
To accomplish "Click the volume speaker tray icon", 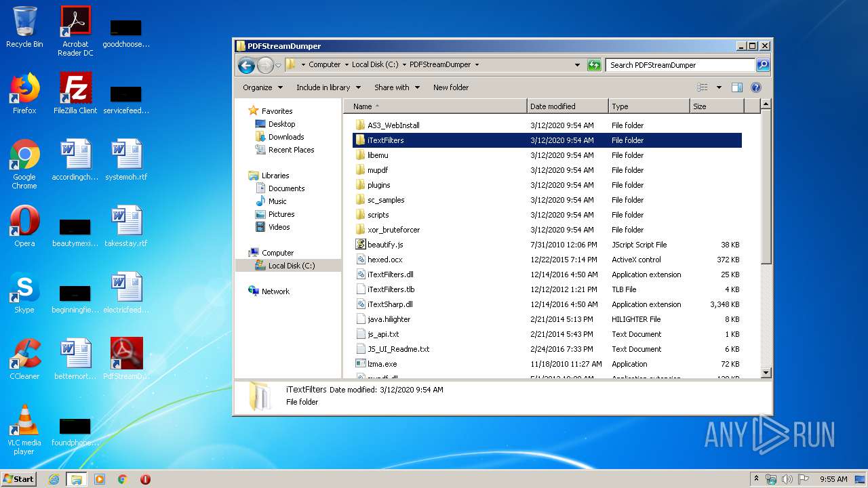I will pyautogui.click(x=787, y=479).
